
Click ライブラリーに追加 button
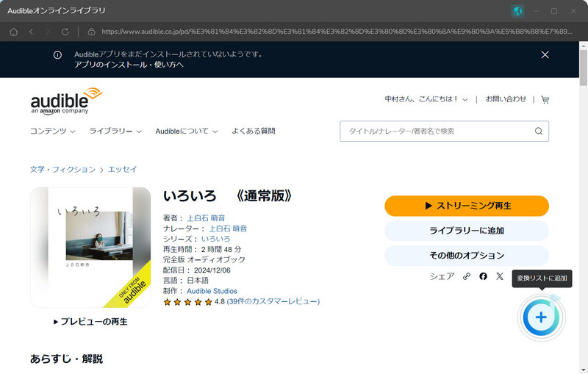tap(467, 231)
